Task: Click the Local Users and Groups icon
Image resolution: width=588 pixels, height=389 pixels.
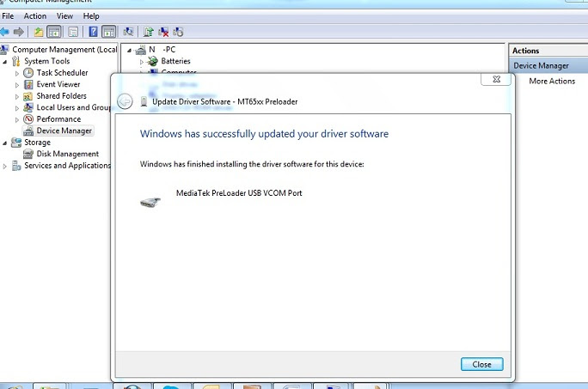Action: (x=28, y=107)
